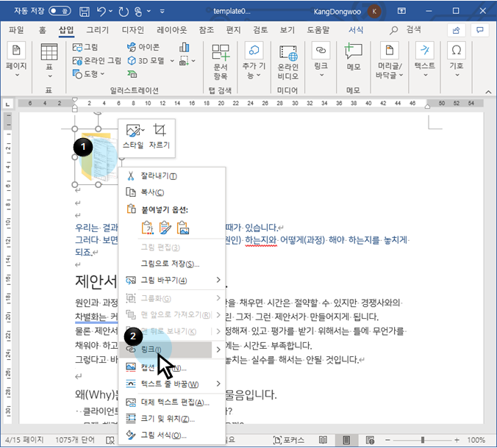Screen dimensions: 497x448
Task: Click the 포커스 focus mode button
Action: pyautogui.click(x=288, y=440)
